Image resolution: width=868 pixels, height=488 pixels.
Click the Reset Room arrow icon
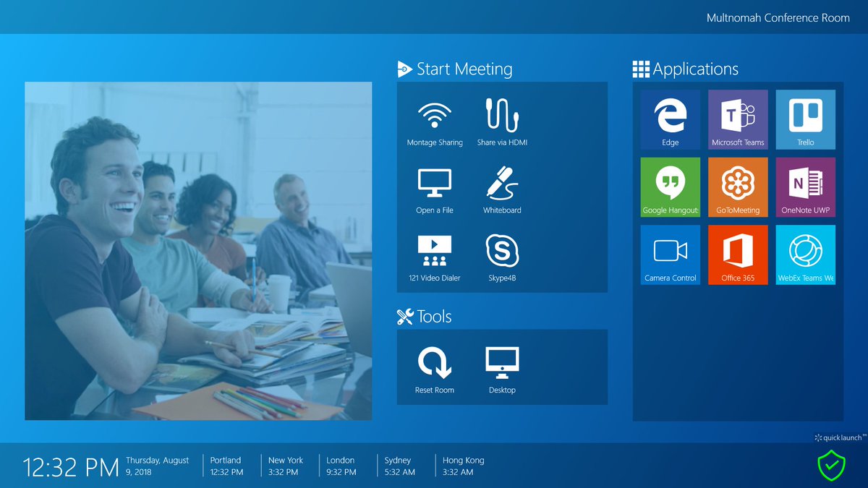[x=435, y=363]
